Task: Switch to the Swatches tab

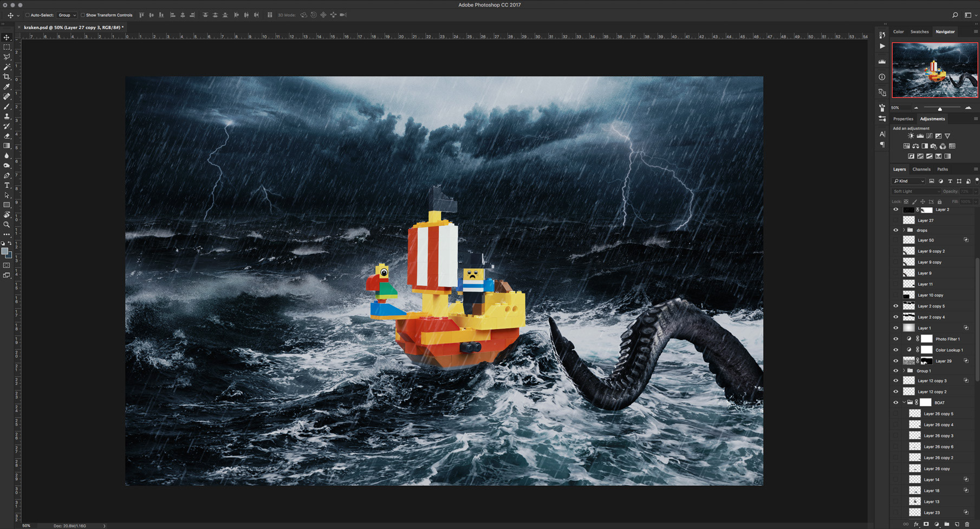Action: click(919, 32)
